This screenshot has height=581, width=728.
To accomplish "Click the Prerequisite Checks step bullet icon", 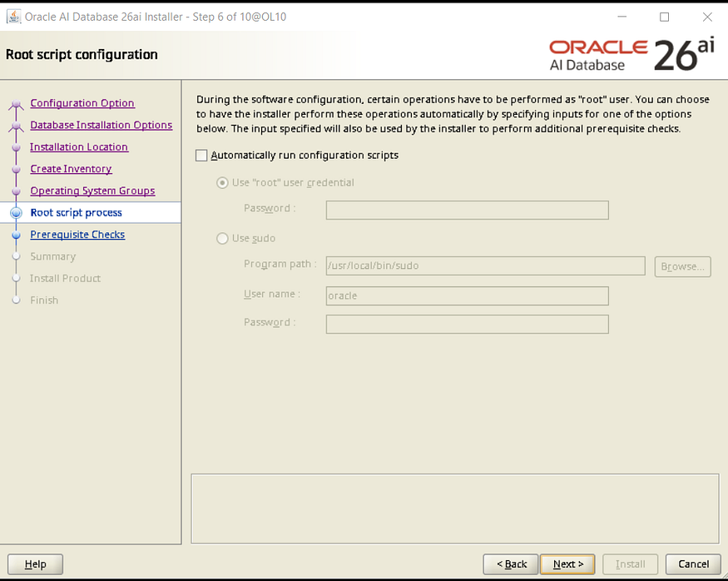I will 17,235.
